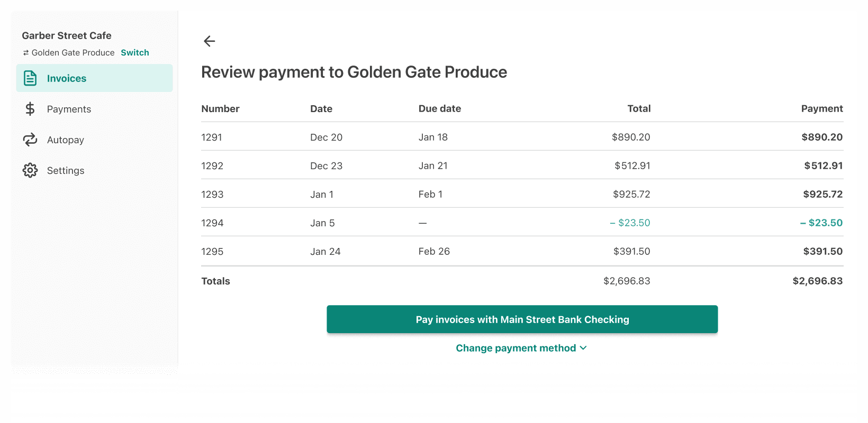Switch to a different vendor
Viewport: 868px width, 423px height.
pos(134,53)
